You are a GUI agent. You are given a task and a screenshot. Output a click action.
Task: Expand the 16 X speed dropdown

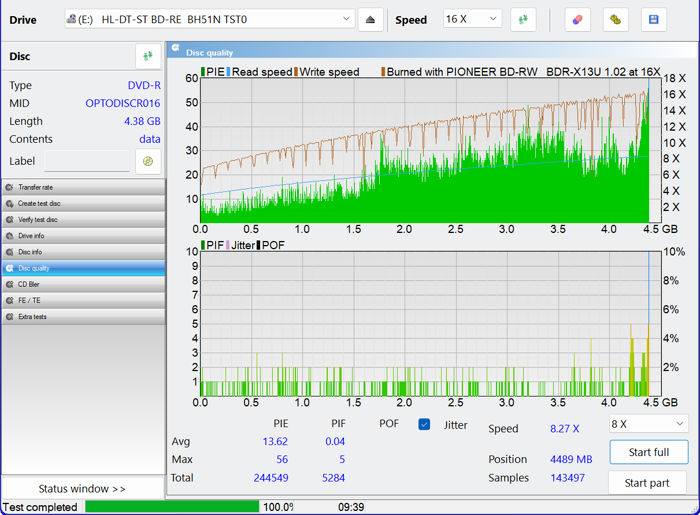[x=470, y=20]
